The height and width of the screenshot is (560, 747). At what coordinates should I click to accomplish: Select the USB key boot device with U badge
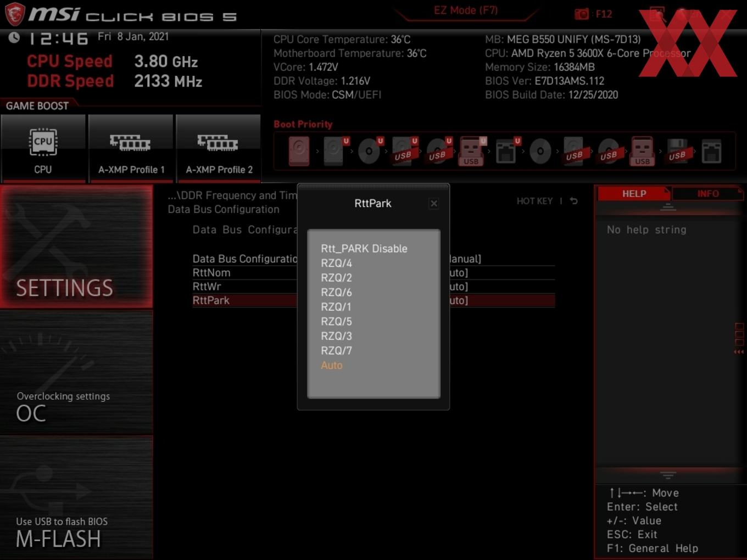472,151
